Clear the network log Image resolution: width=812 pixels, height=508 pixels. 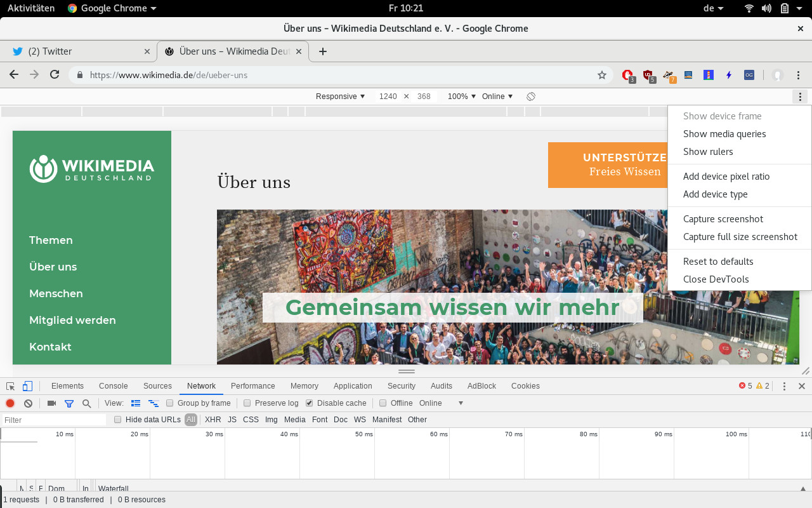28,403
